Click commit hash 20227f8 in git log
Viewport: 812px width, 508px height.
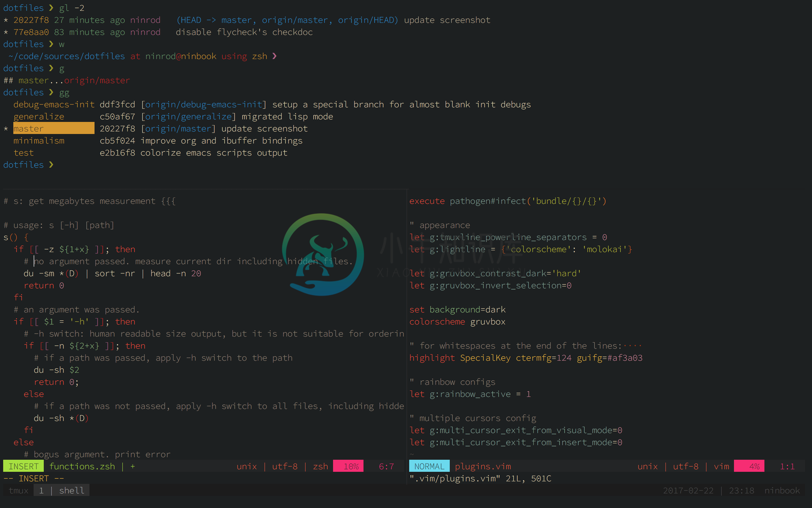31,20
